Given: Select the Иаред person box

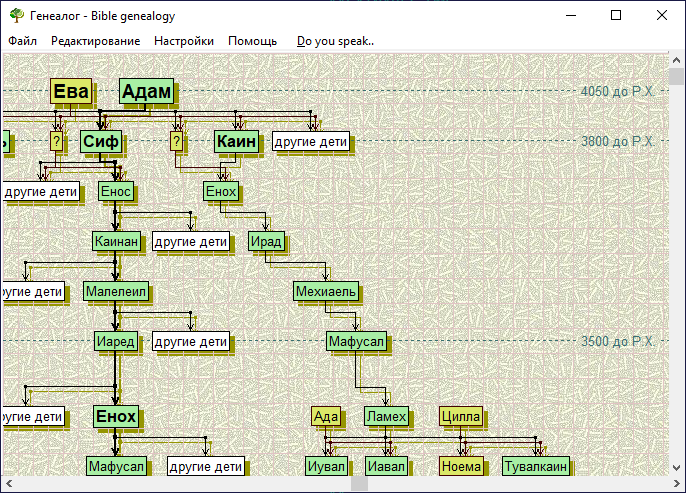Looking at the screenshot, I should pyautogui.click(x=115, y=341).
